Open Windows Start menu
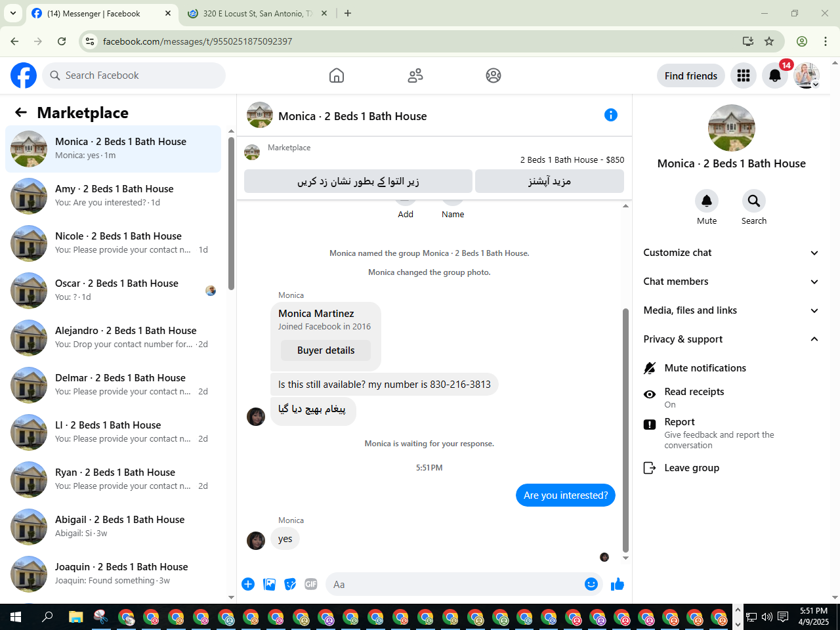This screenshot has width=840, height=630. point(16,617)
